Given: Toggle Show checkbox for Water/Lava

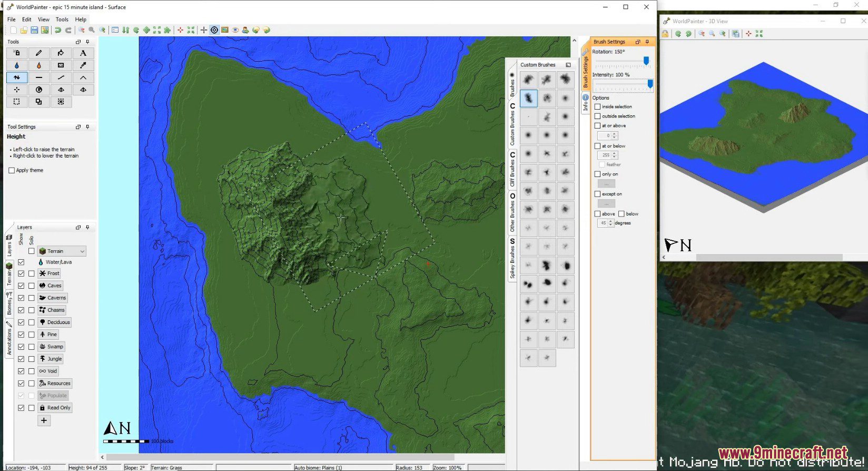Looking at the screenshot, I should point(21,262).
